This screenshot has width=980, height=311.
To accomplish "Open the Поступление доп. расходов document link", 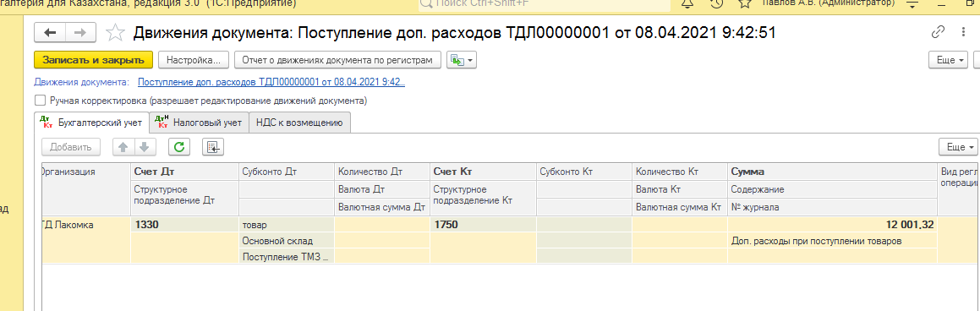I will pos(271,82).
